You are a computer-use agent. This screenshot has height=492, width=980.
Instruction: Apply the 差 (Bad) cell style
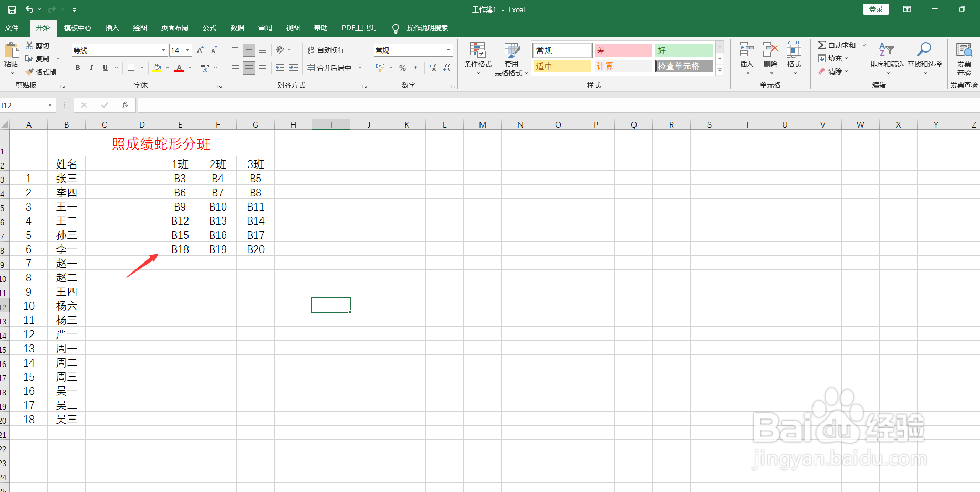(623, 50)
